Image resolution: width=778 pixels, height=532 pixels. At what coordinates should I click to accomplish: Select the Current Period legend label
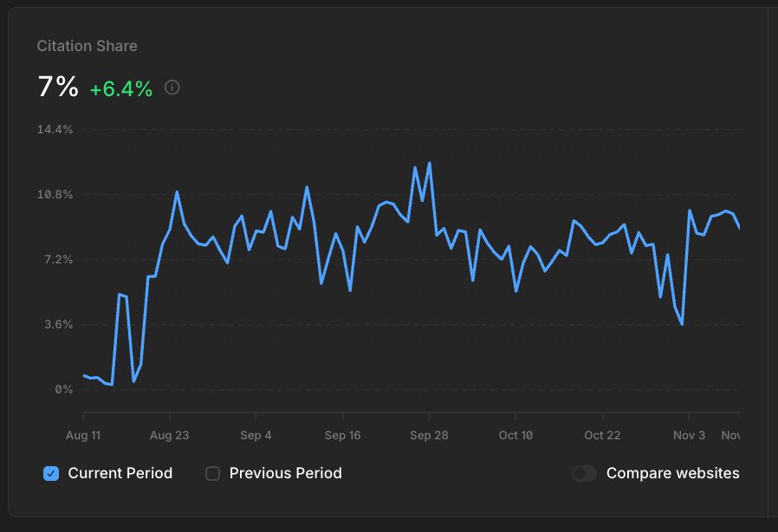coord(118,473)
